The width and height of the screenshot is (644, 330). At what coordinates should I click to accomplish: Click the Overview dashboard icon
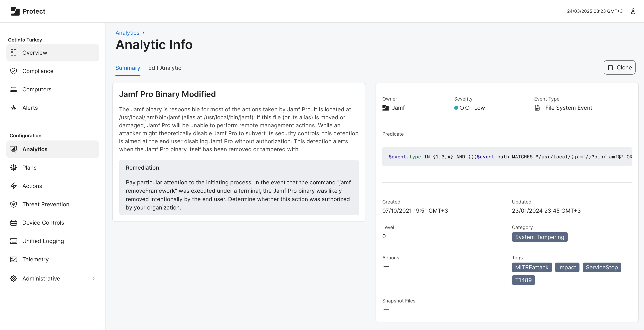(x=14, y=53)
